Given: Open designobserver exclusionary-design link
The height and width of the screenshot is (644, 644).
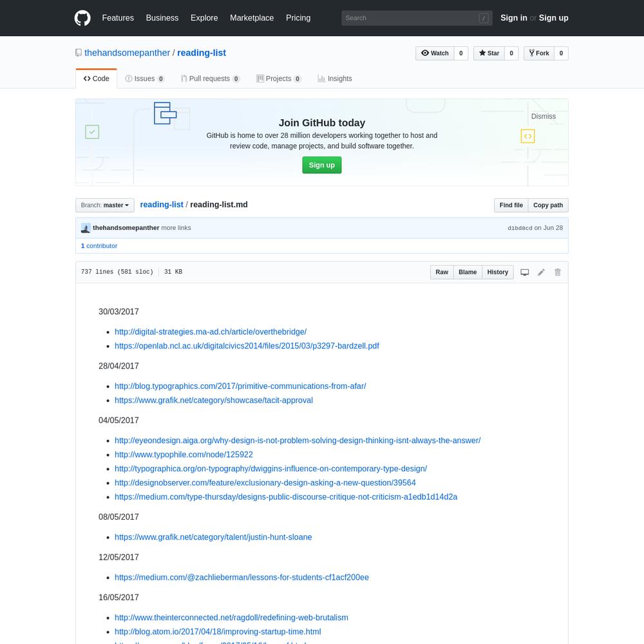Looking at the screenshot, I should pyautogui.click(x=265, y=483).
